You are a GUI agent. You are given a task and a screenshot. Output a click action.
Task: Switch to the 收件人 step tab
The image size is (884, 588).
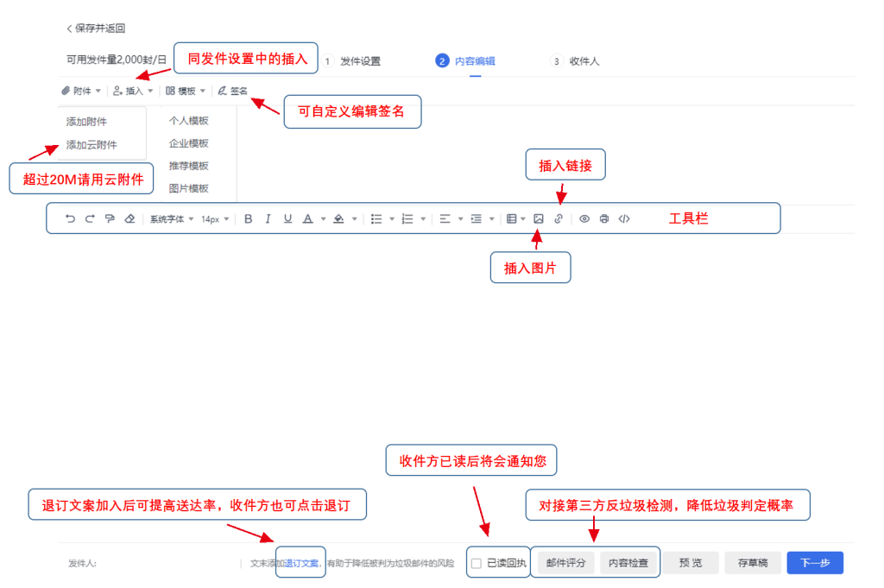point(584,61)
